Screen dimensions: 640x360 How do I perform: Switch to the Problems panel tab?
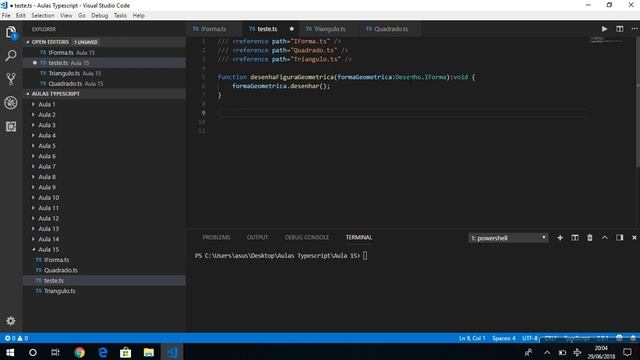216,238
